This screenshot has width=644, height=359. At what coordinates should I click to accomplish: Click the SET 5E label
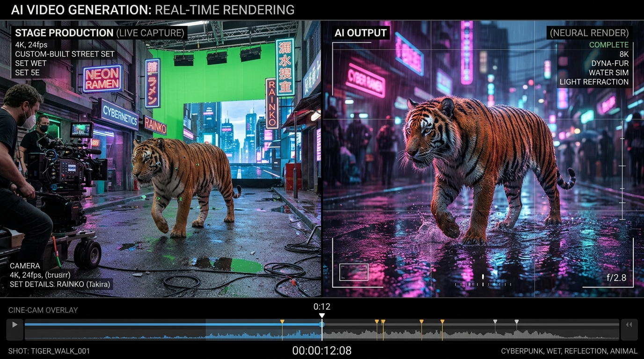[x=28, y=73]
